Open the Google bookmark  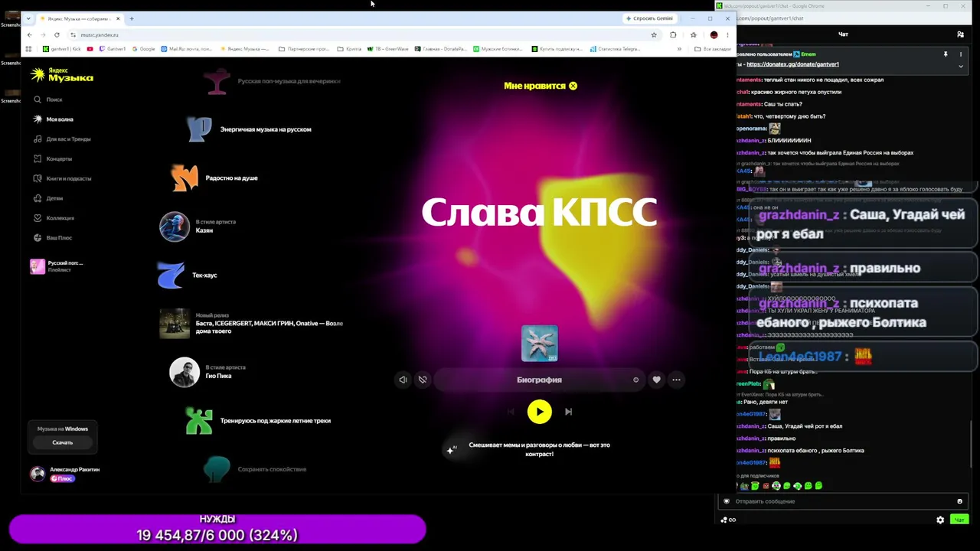point(144,49)
